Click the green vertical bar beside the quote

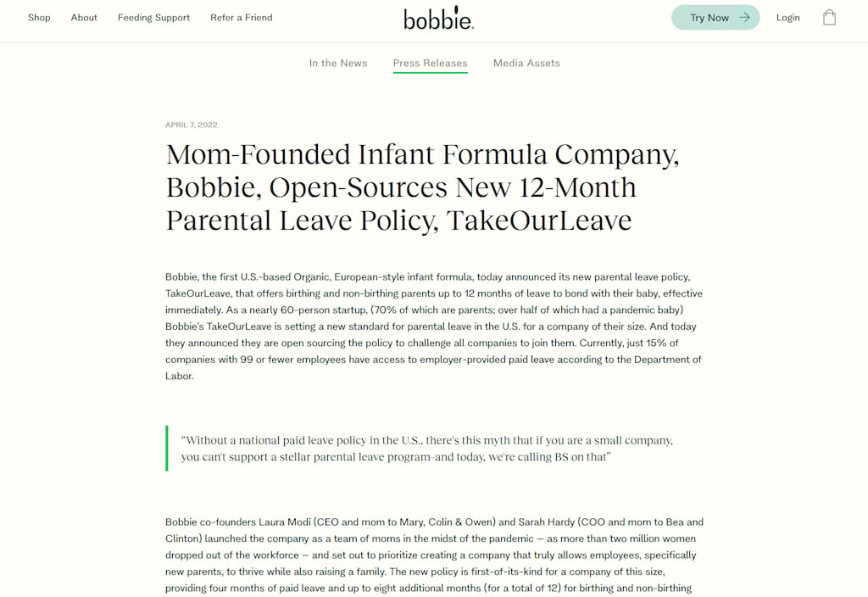(167, 448)
